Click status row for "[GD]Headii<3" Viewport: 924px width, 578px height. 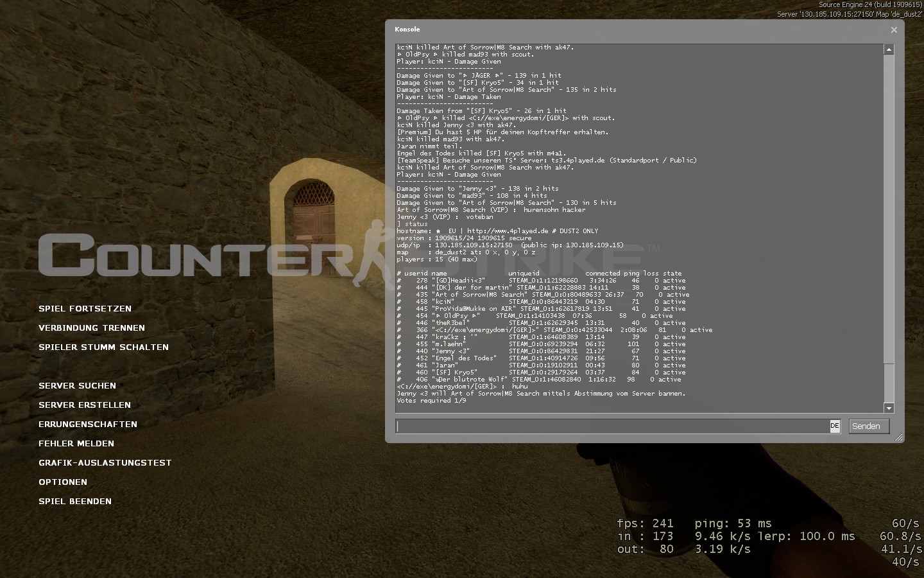click(x=541, y=281)
